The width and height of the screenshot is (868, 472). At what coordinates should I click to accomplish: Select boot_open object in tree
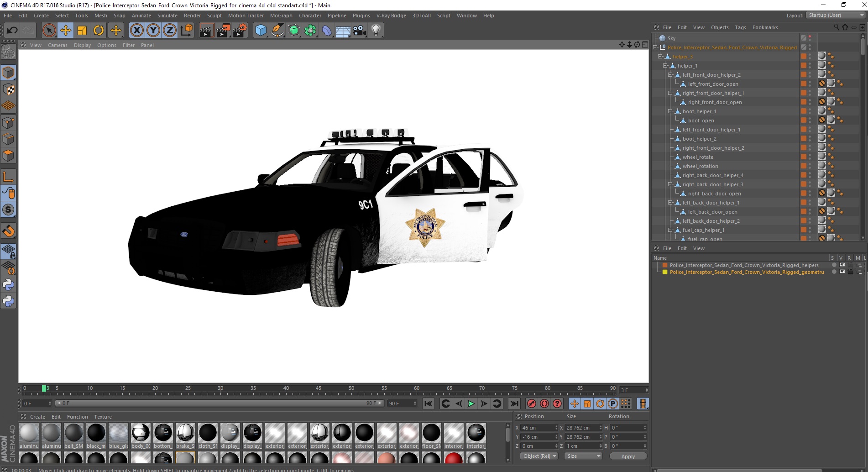point(701,121)
